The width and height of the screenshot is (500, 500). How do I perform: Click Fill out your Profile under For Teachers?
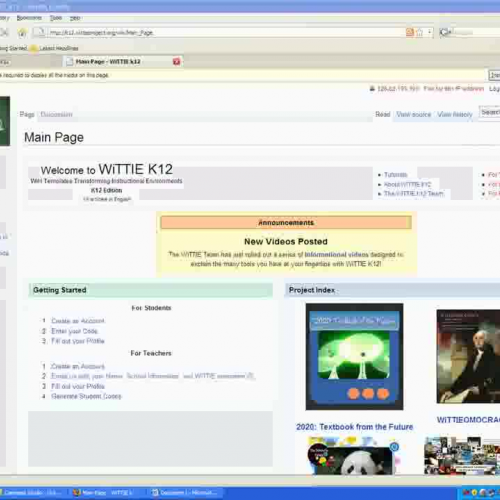click(78, 386)
